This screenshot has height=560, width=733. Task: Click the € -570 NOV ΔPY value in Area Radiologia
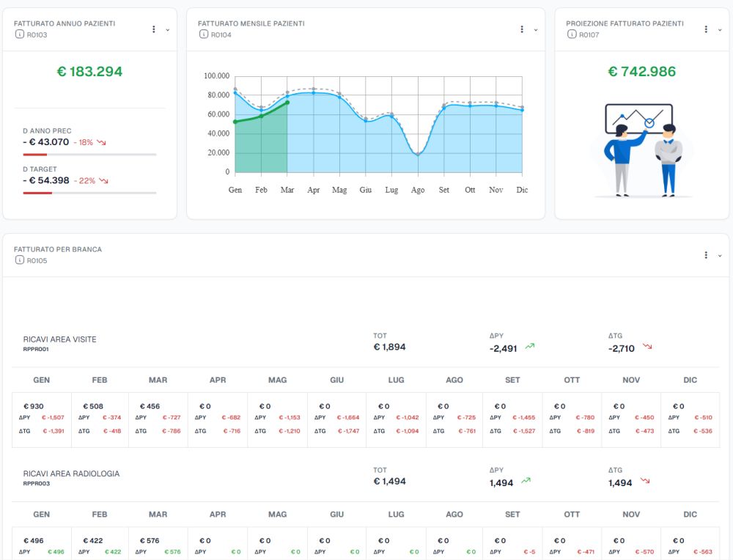(x=644, y=552)
